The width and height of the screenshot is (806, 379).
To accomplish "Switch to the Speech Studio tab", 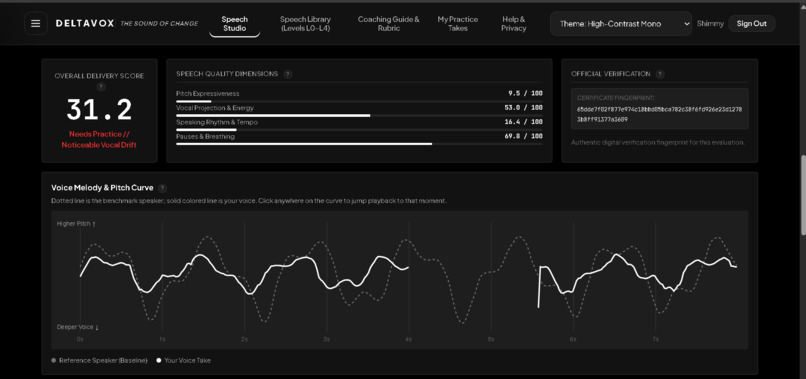I will coord(234,24).
